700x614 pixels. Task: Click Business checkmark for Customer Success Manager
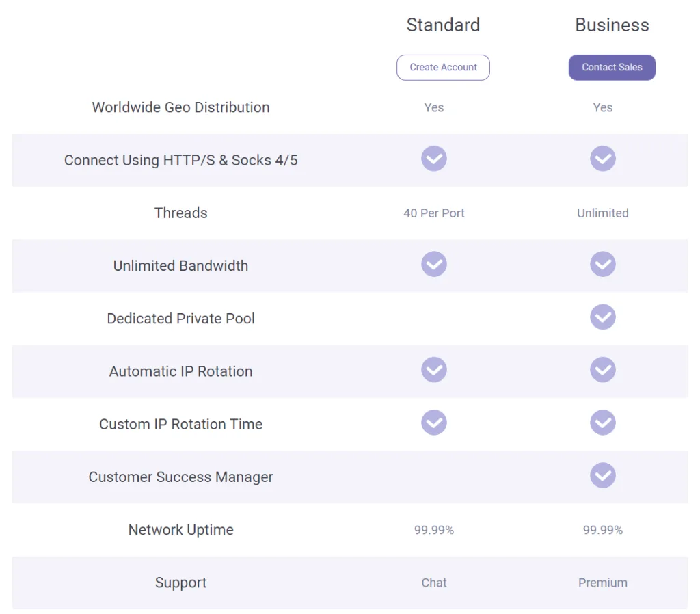[603, 475]
